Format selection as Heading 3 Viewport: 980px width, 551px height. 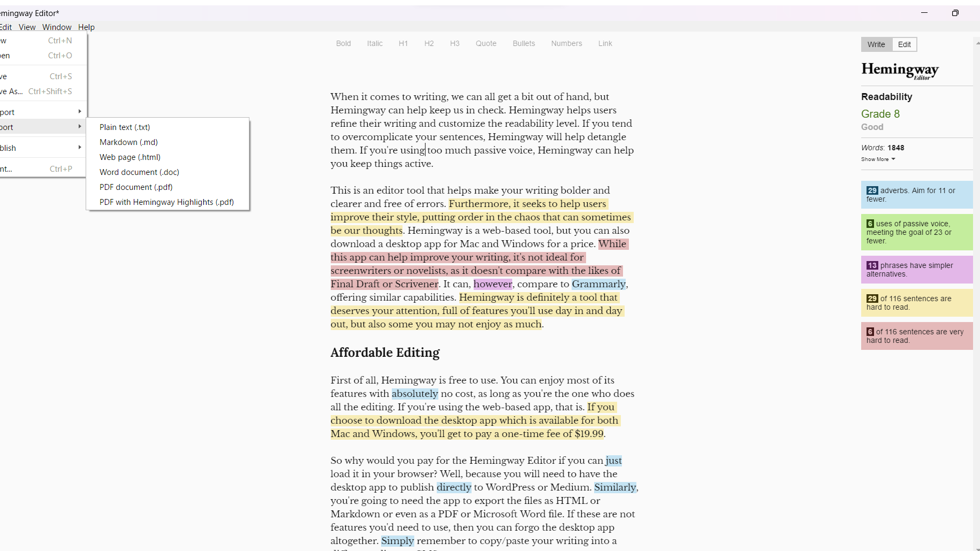(455, 43)
